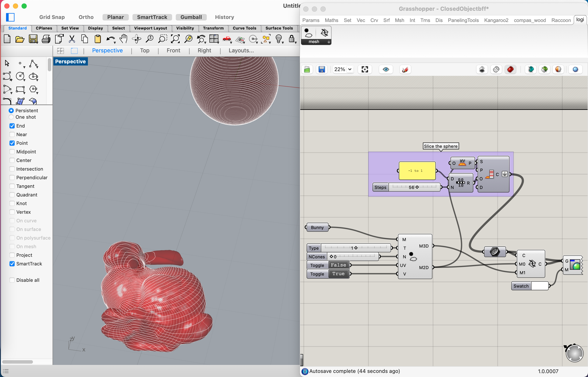Screen dimensions: 588x377
Task: Click the Bunny parameter component
Action: (317, 227)
